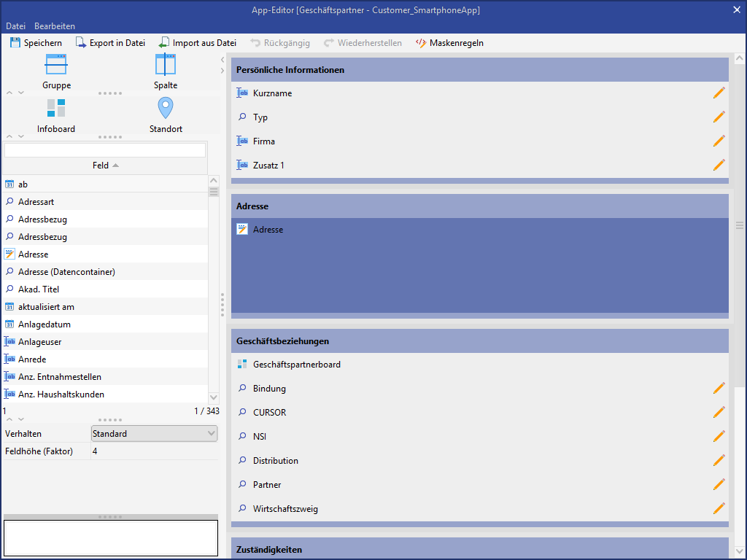Select Adresse (Datencontainer) in the field list
The width and height of the screenshot is (747, 560).
[x=66, y=272]
